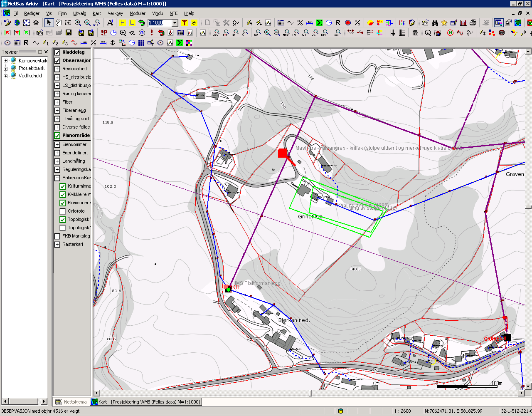The image size is (532, 416).
Task: Toggle the first Topologisk layer checkbox
Action: click(x=63, y=220)
